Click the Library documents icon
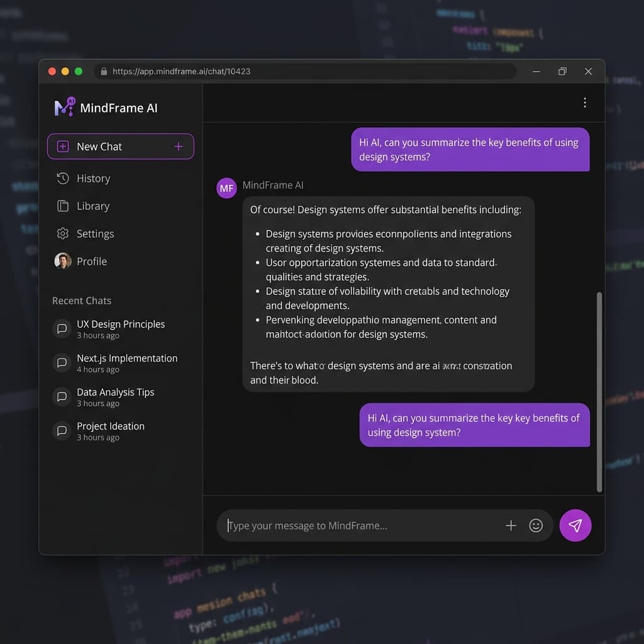Image resolution: width=644 pixels, height=644 pixels. pyautogui.click(x=63, y=206)
